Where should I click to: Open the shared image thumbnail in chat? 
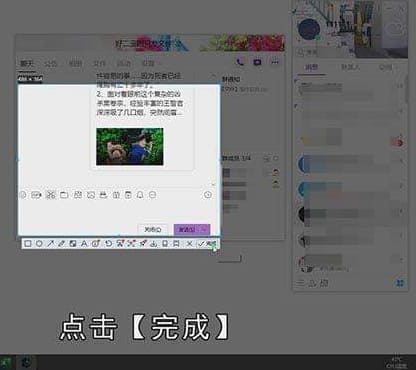tap(130, 147)
